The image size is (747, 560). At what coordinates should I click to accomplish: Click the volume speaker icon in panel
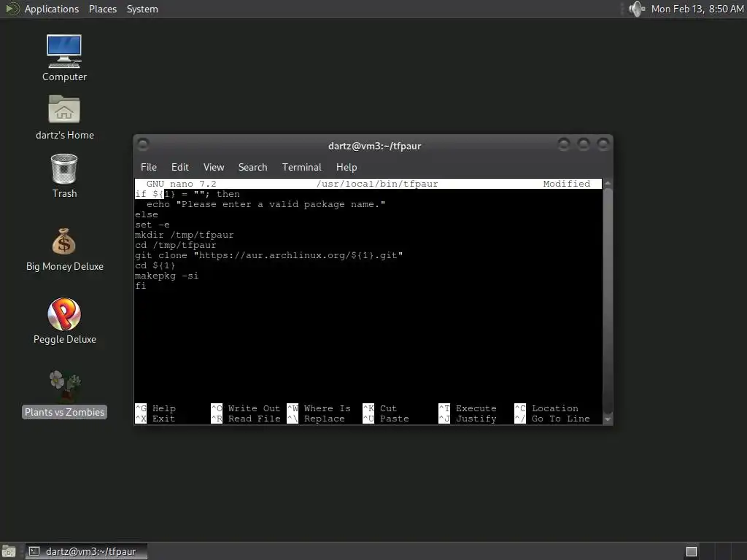(636, 9)
